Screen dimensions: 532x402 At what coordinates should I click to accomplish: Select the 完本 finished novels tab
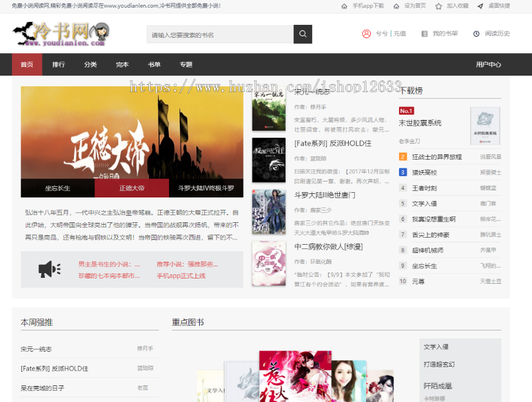(122, 64)
